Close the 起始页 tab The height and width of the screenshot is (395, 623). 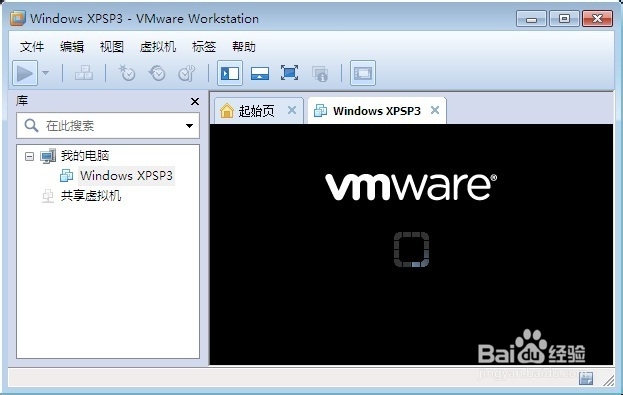tap(292, 110)
